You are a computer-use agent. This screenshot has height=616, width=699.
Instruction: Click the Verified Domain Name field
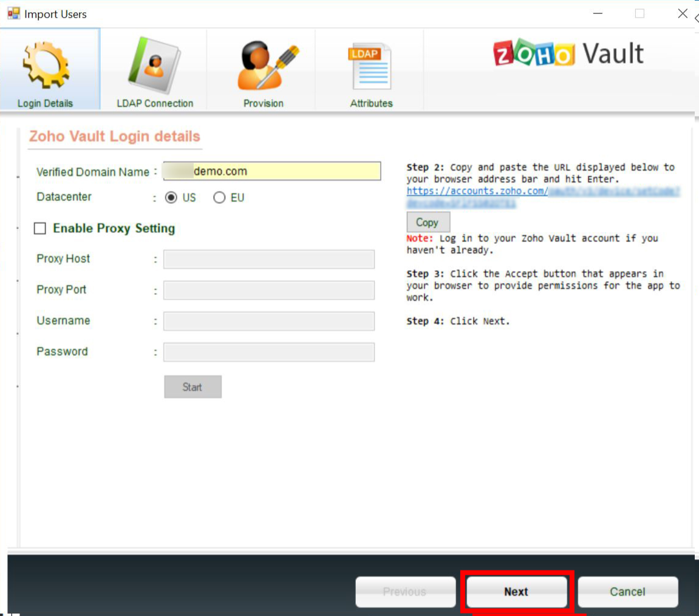(272, 171)
